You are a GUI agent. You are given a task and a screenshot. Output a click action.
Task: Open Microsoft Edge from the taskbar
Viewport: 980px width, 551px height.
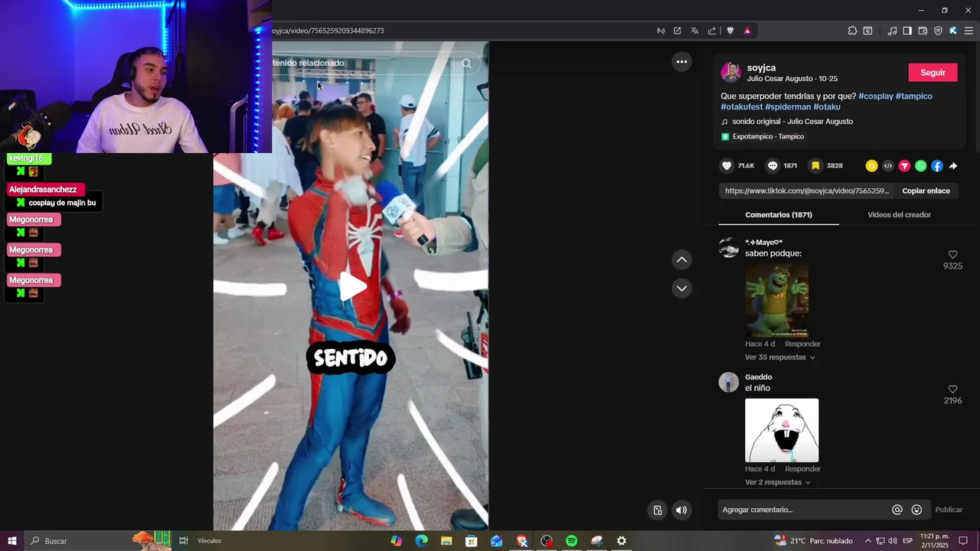pos(421,541)
